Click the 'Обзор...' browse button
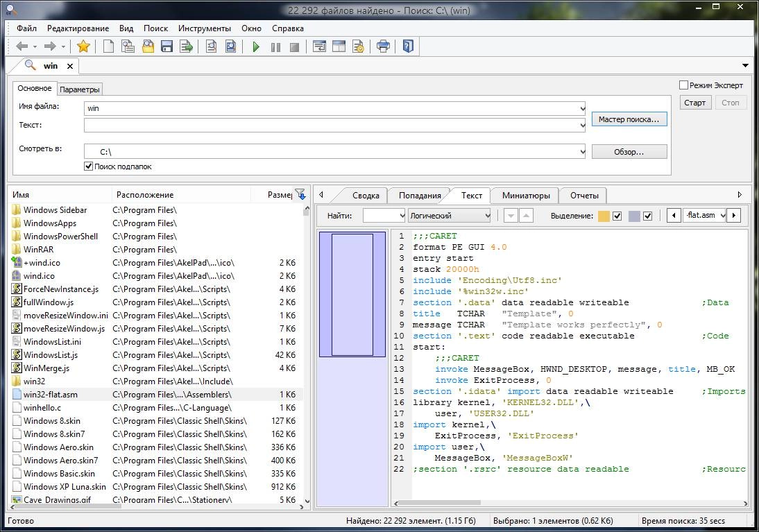Screen dimensions: 759x532 point(629,152)
